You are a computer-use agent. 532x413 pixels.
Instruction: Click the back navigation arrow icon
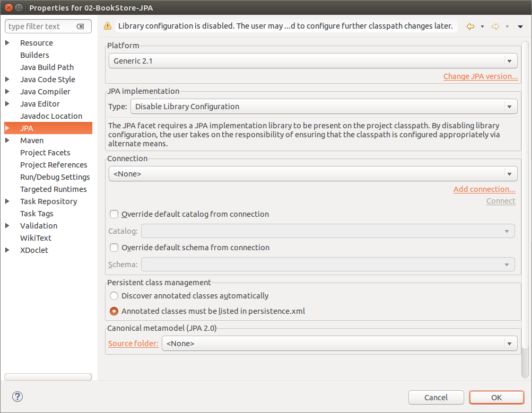[x=470, y=27]
